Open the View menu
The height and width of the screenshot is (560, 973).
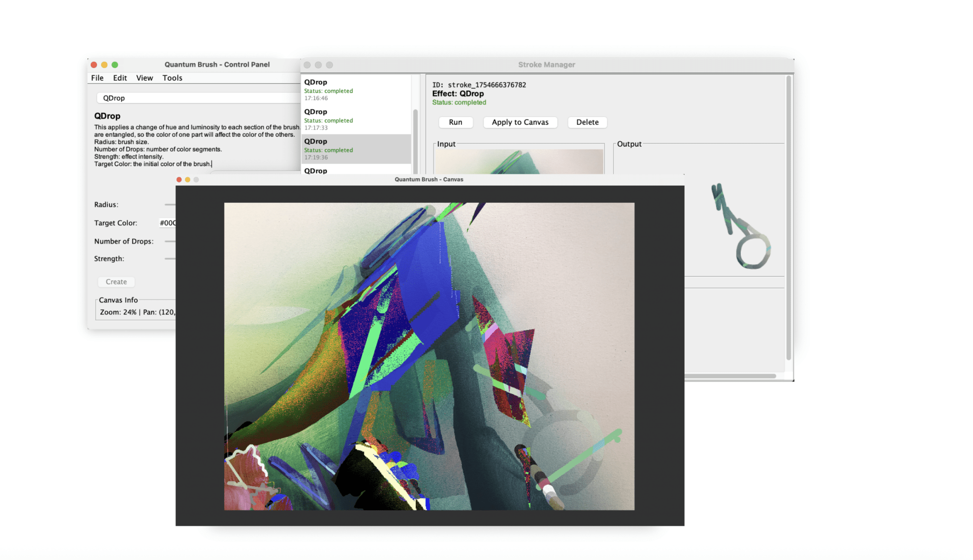tap(144, 78)
